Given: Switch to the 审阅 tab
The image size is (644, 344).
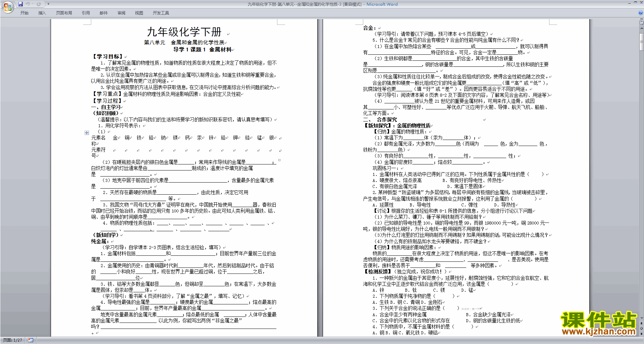Looking at the screenshot, I should [121, 13].
